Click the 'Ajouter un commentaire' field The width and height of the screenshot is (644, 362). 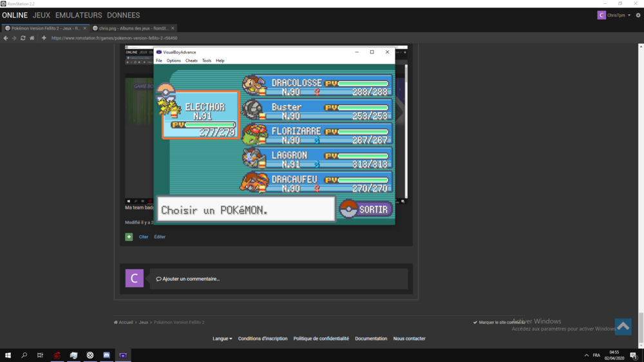click(278, 279)
